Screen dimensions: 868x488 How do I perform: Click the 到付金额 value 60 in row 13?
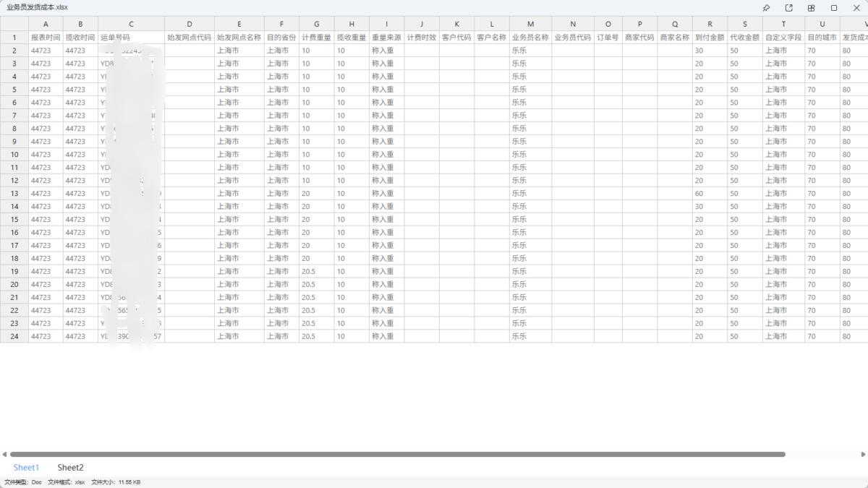pyautogui.click(x=710, y=193)
